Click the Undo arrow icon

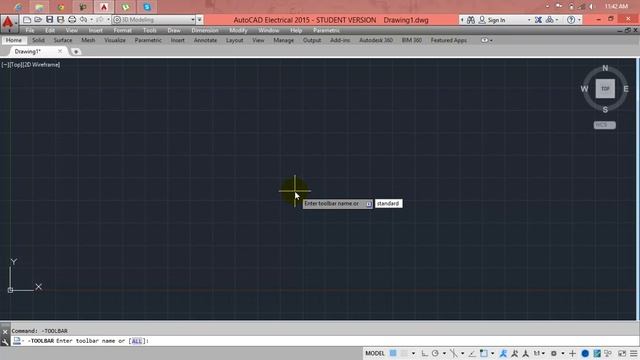[83, 20]
